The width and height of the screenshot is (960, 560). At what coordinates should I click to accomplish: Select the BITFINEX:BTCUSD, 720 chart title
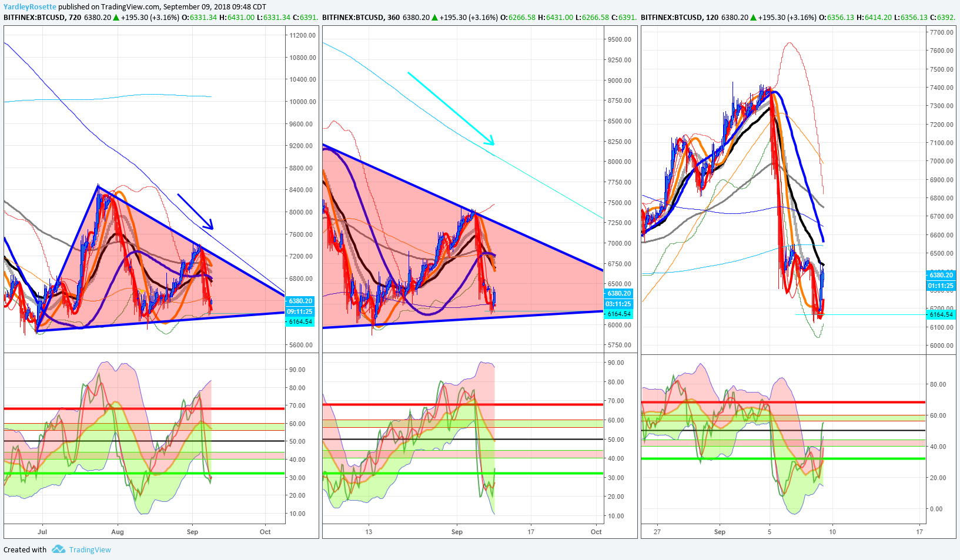[42, 17]
